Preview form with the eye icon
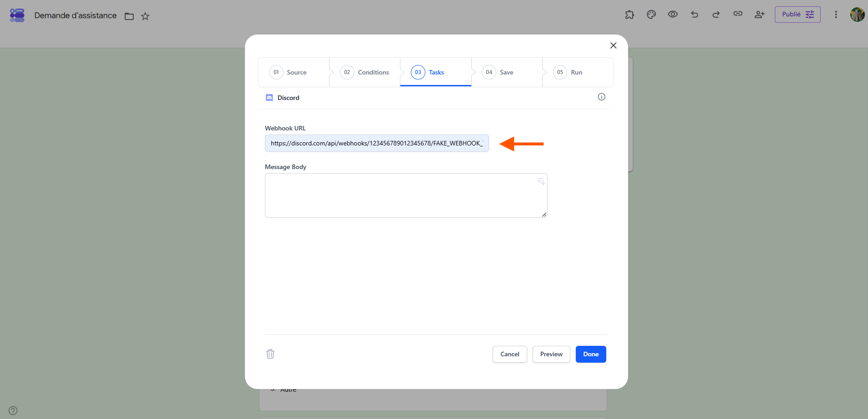The height and width of the screenshot is (419, 868). [673, 15]
